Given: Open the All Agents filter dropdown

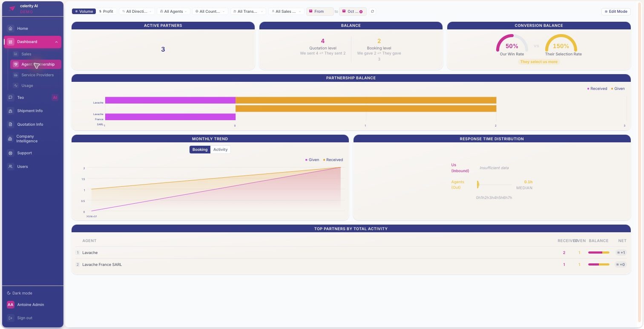Looking at the screenshot, I should 173,12.
